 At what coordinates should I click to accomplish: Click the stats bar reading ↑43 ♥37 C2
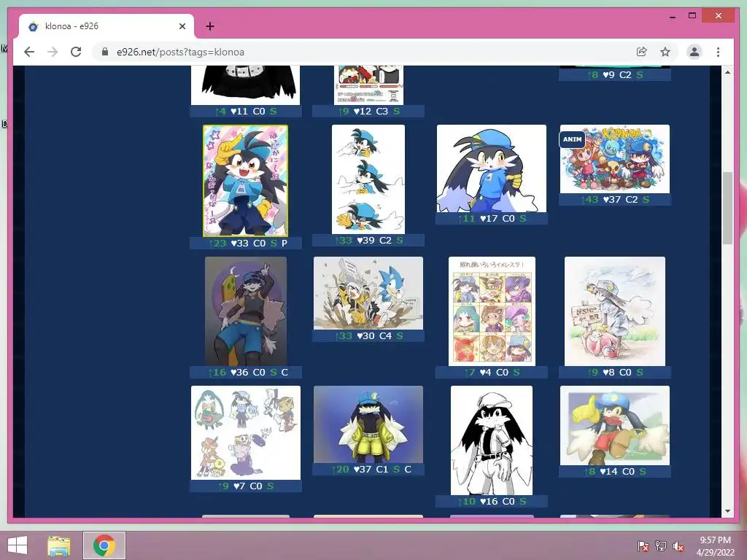click(x=614, y=200)
